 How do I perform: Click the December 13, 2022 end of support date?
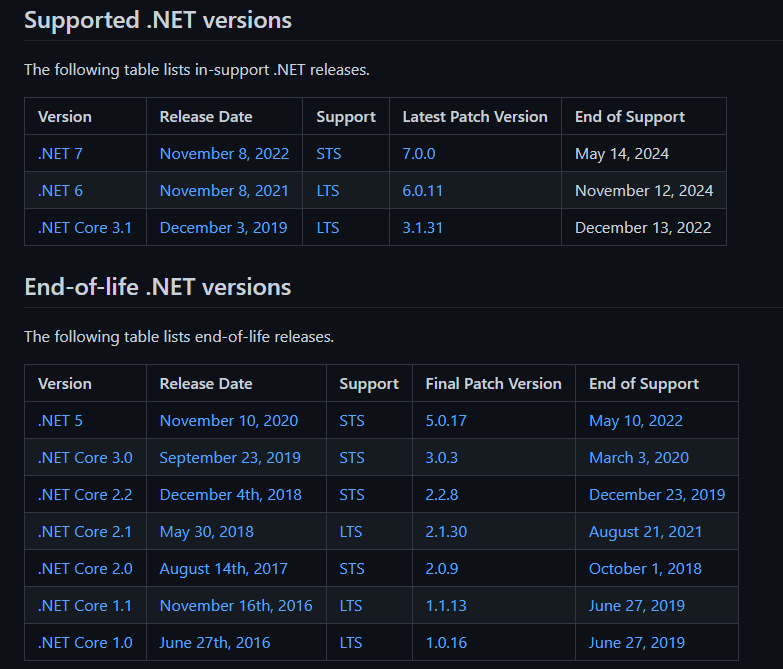tap(643, 228)
